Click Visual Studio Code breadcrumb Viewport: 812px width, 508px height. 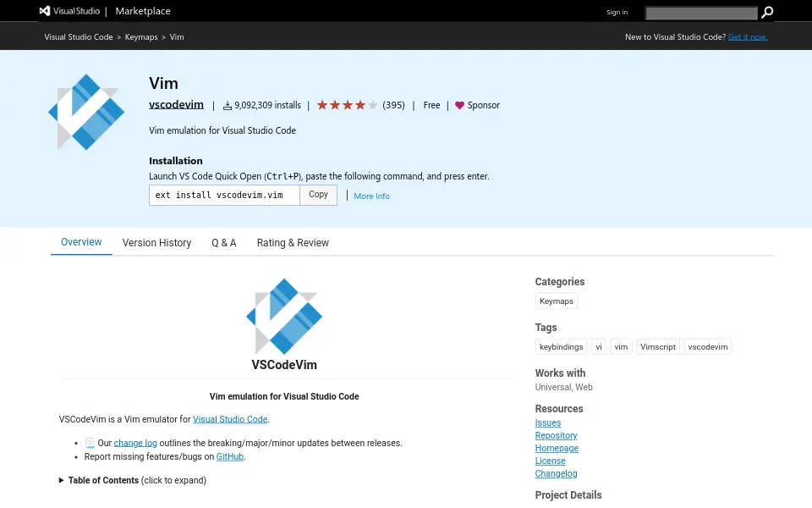(x=78, y=36)
